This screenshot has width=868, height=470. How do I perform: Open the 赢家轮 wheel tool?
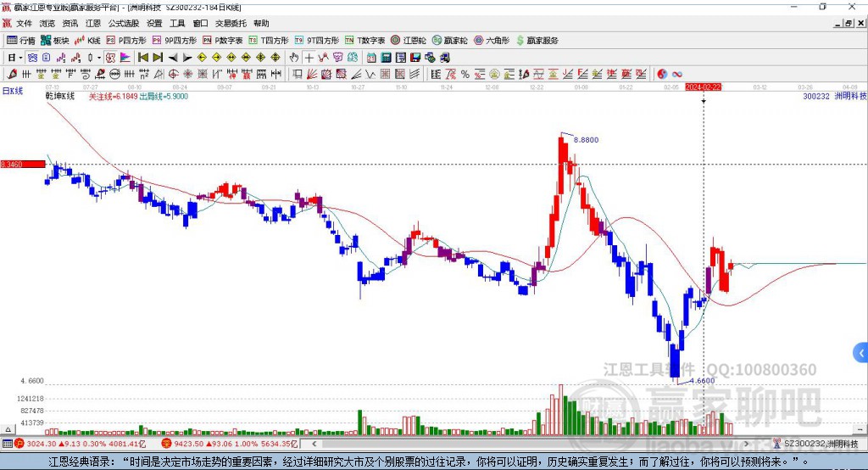tap(450, 41)
